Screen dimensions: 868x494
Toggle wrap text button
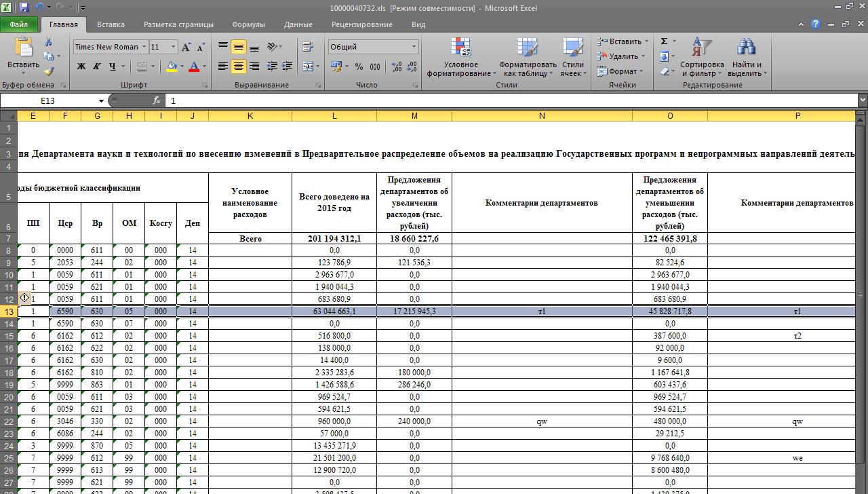point(308,47)
